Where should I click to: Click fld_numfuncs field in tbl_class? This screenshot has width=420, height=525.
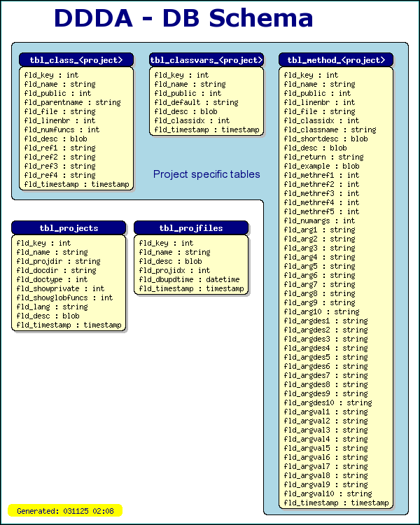click(x=62, y=129)
